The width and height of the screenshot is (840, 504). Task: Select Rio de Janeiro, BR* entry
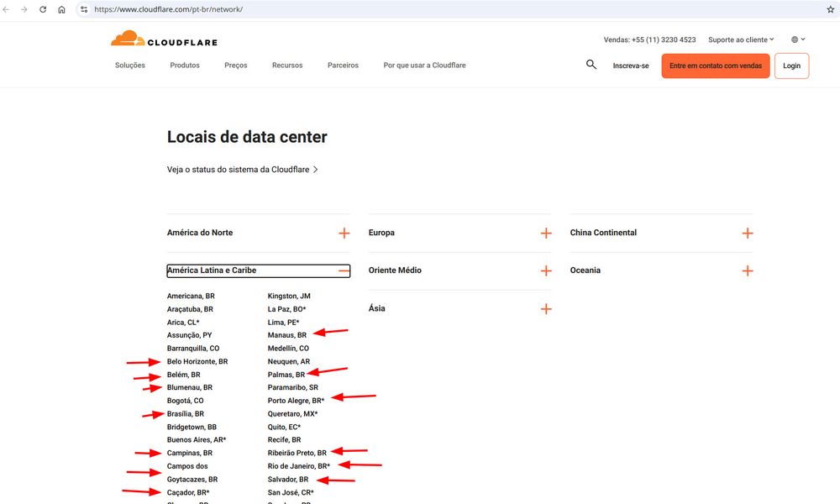[299, 466]
